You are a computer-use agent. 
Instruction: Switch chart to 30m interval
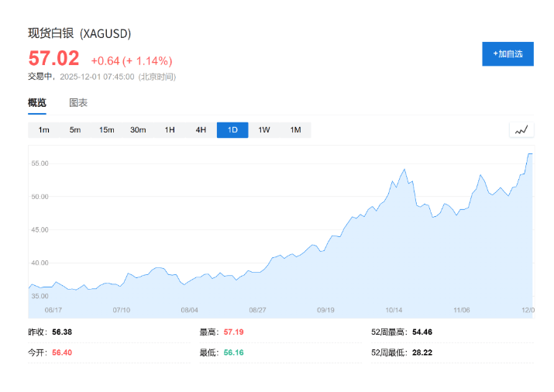pyautogui.click(x=138, y=130)
